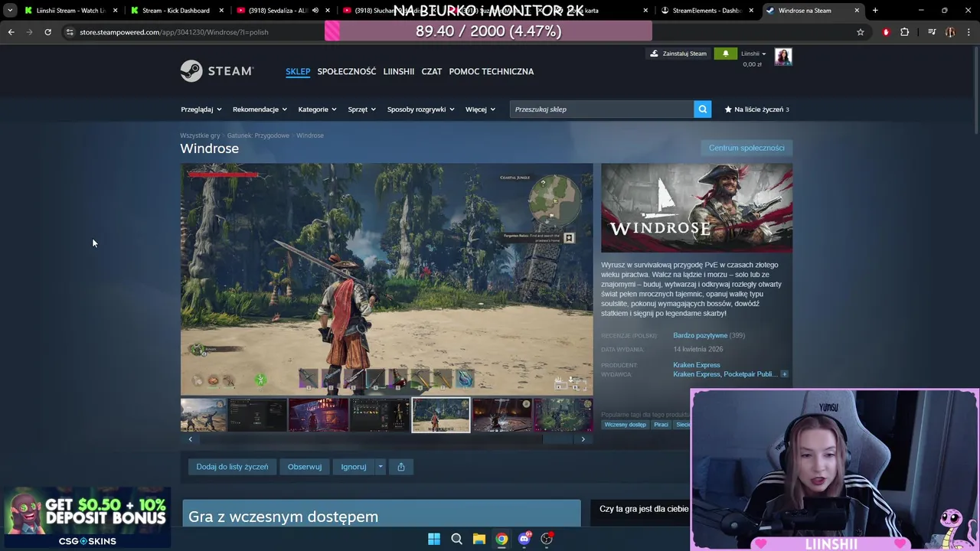Open the SPOŁECZNOŚĆ menu
Screen dimensions: 980x551
coord(347,71)
